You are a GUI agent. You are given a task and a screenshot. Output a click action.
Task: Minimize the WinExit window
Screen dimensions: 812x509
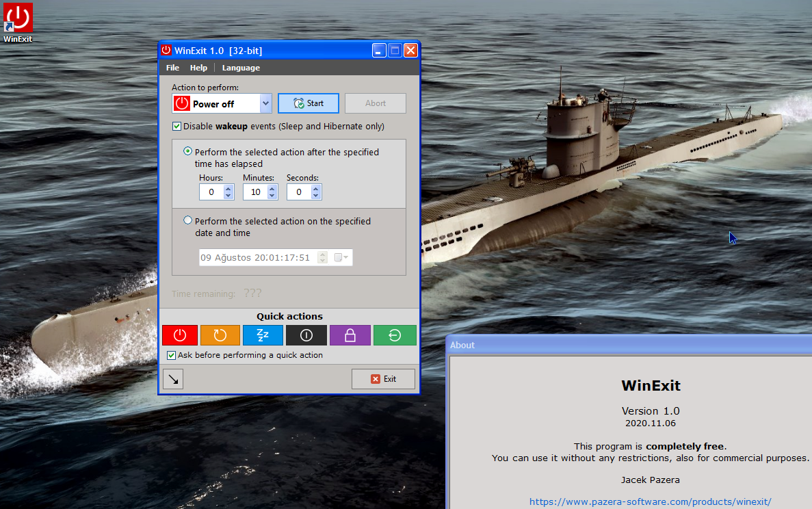click(x=379, y=50)
